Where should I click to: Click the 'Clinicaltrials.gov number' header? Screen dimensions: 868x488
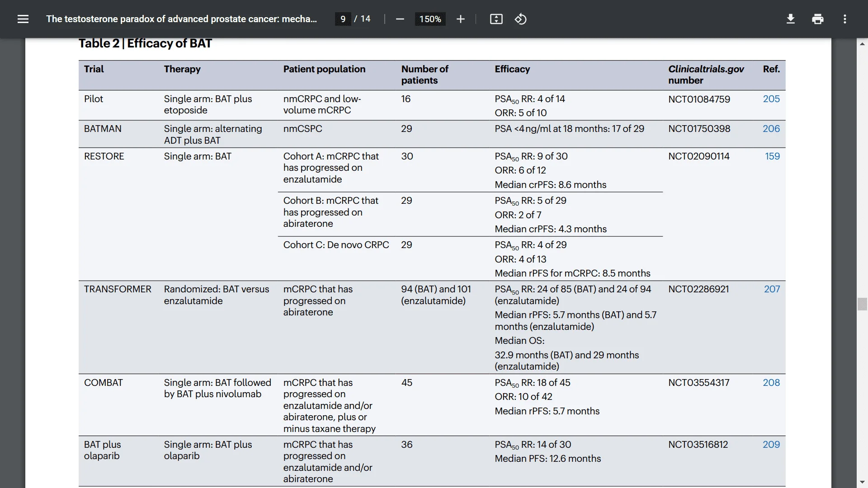tap(706, 75)
